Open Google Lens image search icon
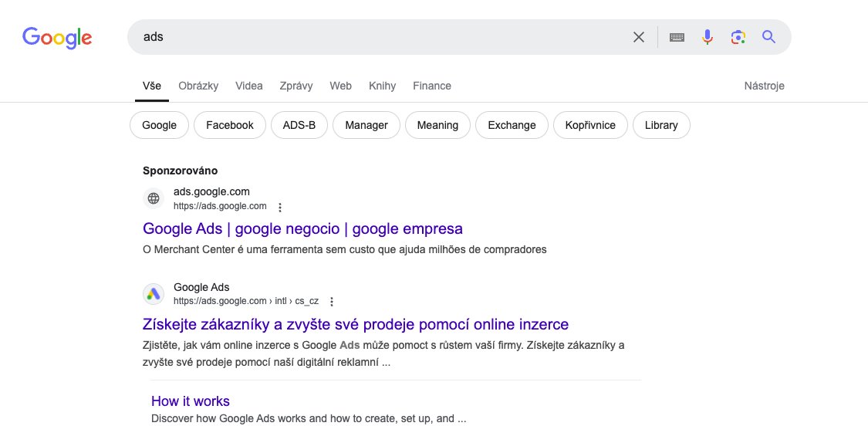868x426 pixels. point(738,37)
